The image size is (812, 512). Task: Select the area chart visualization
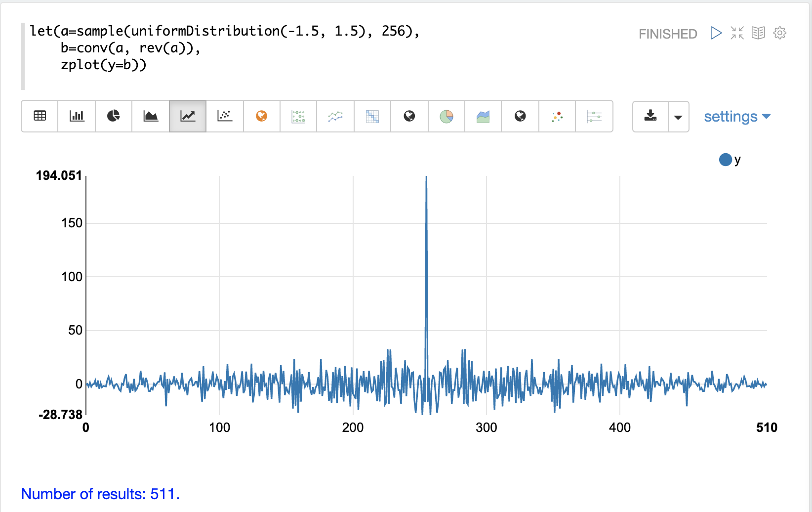pos(150,116)
